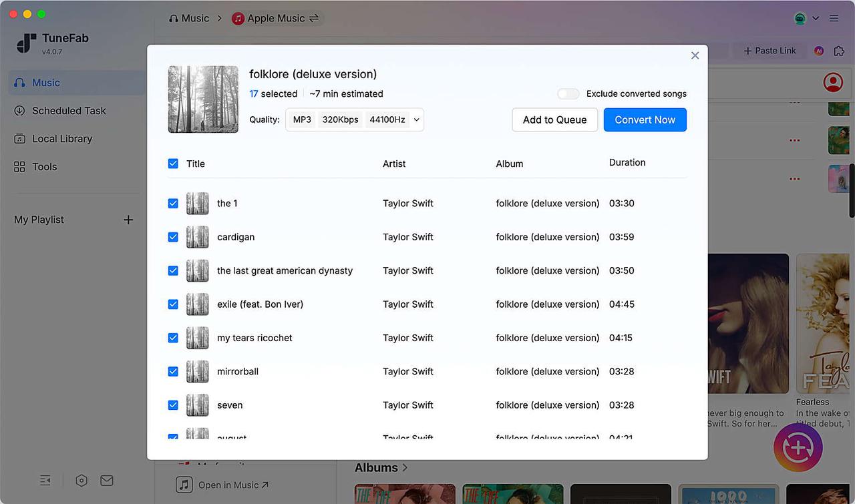Open the Quality format dropdown
Viewport: 855px width, 504px height.
(x=354, y=119)
